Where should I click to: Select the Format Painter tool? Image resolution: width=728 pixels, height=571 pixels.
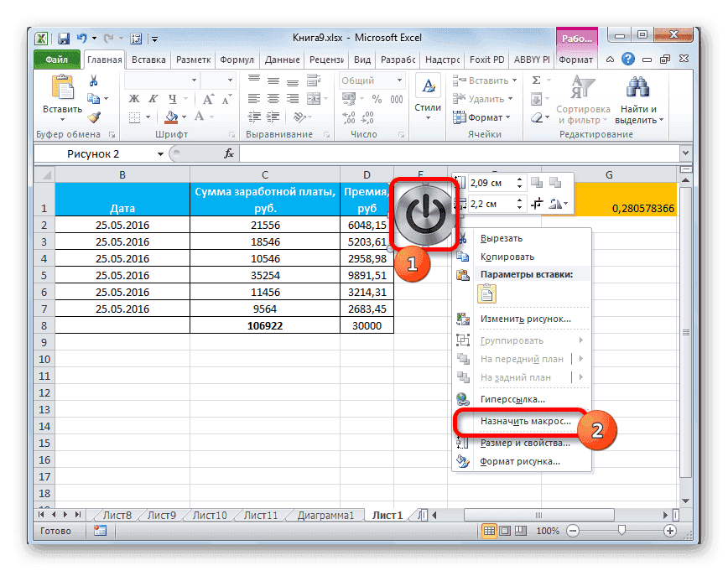point(94,115)
